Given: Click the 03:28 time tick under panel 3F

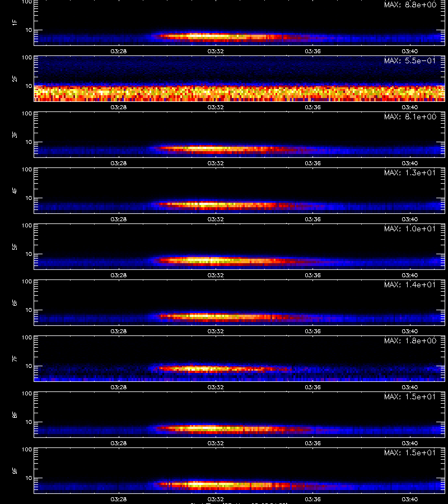Looking at the screenshot, I should pos(119,163).
